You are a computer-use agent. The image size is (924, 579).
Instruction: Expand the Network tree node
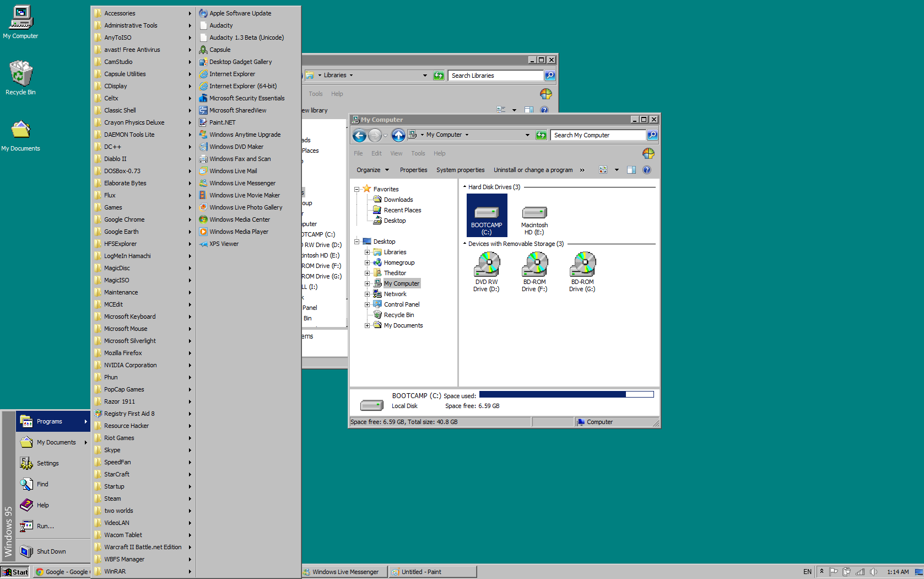tap(367, 294)
